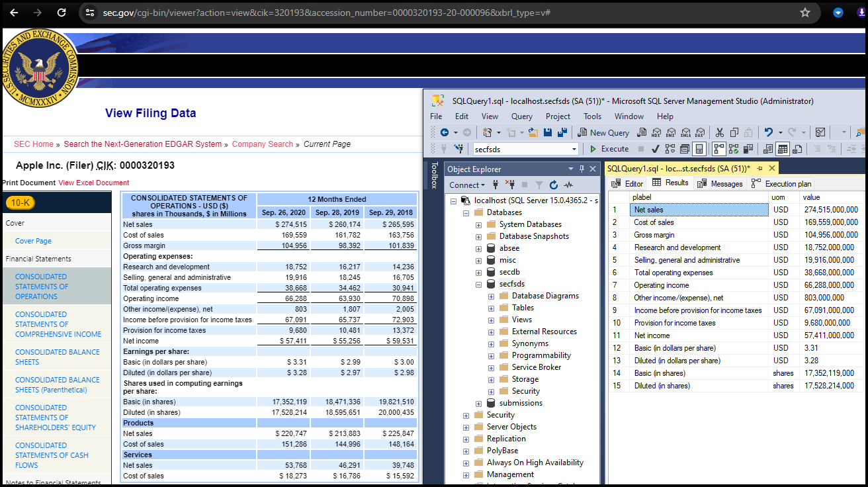Collapse the Databases folder node
Viewport: 868px width, 487px height.
[466, 212]
